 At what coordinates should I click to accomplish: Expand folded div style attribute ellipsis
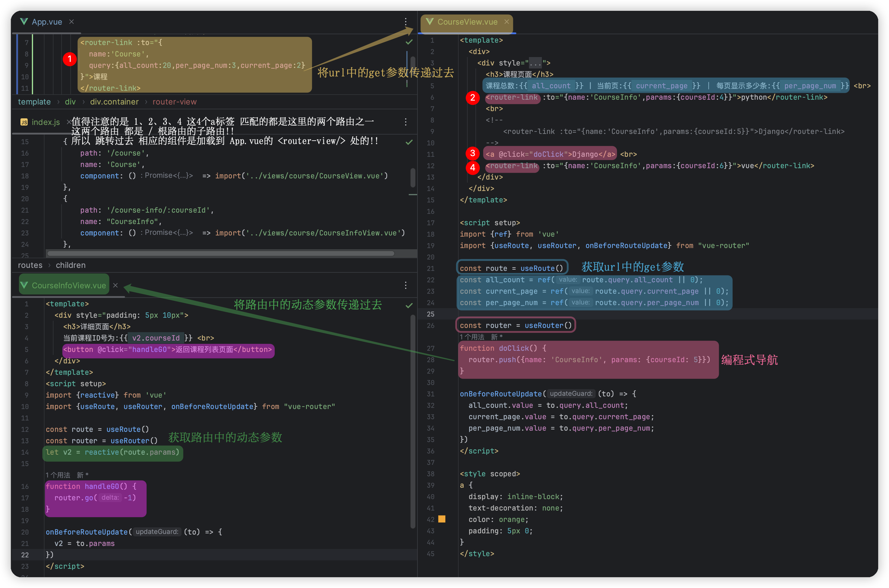(535, 63)
